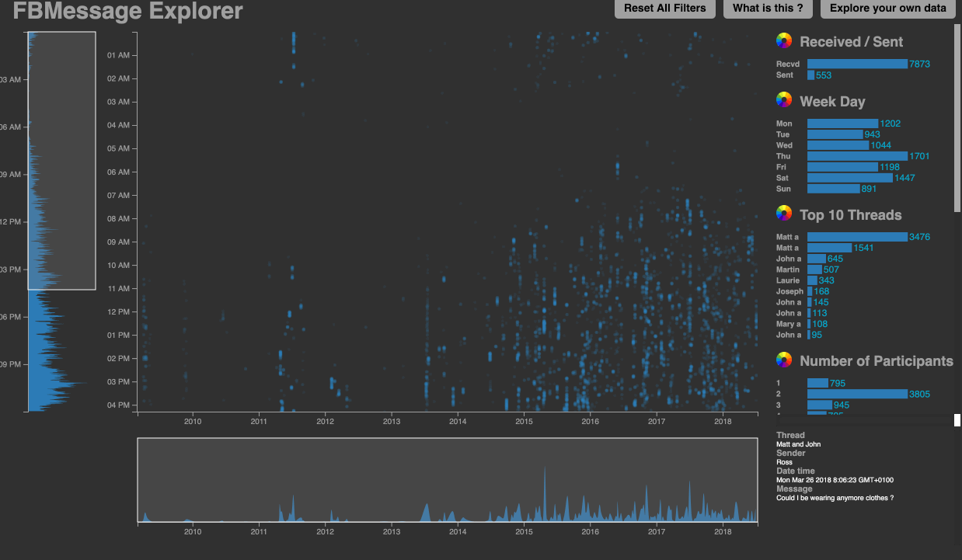962x560 pixels.
Task: Click Explore your own data button
Action: tap(888, 9)
